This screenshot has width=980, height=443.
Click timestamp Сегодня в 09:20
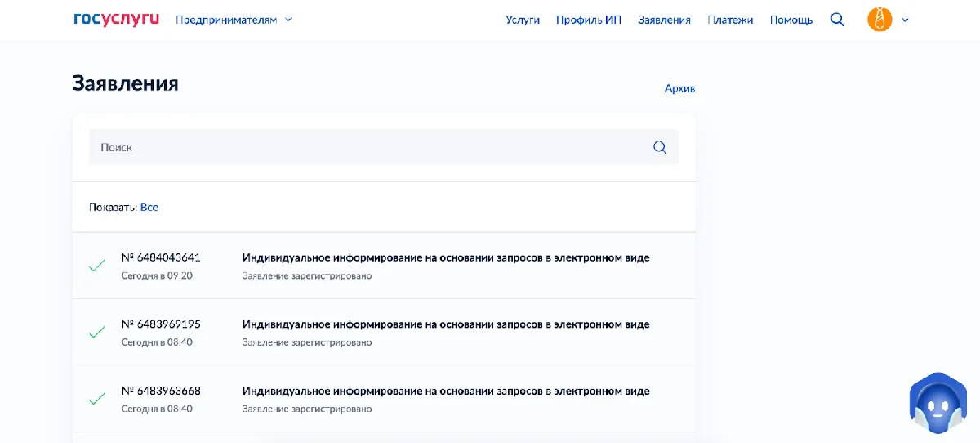point(157,275)
